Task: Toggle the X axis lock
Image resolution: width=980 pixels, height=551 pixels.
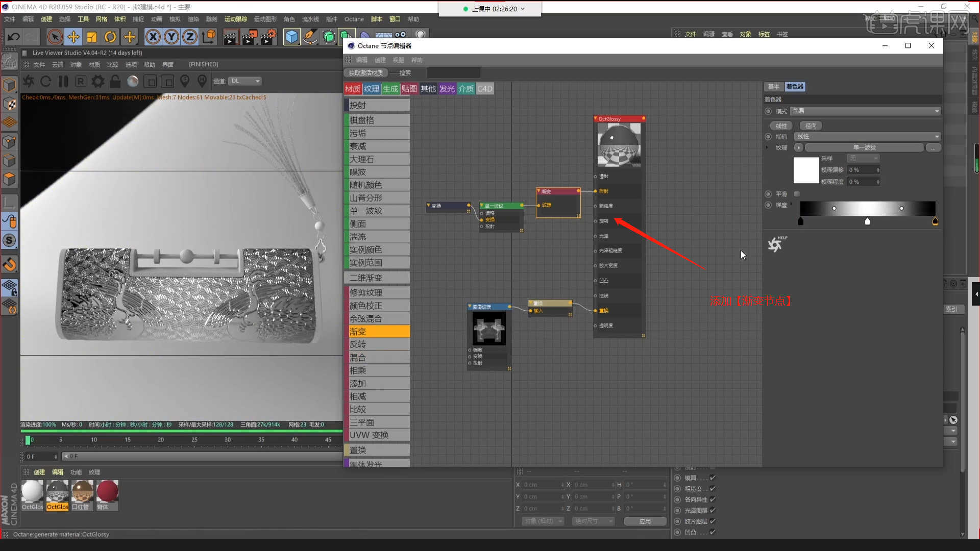Action: coord(153,37)
